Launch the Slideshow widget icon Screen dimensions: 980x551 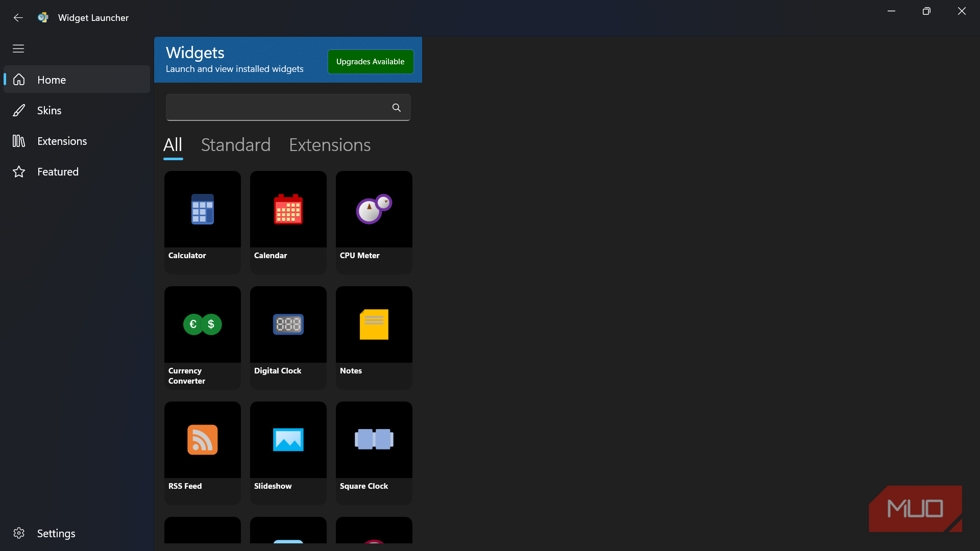[288, 440]
